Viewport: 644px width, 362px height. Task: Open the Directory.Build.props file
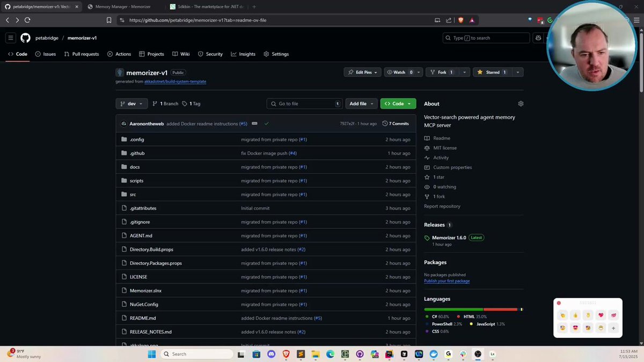(151, 249)
